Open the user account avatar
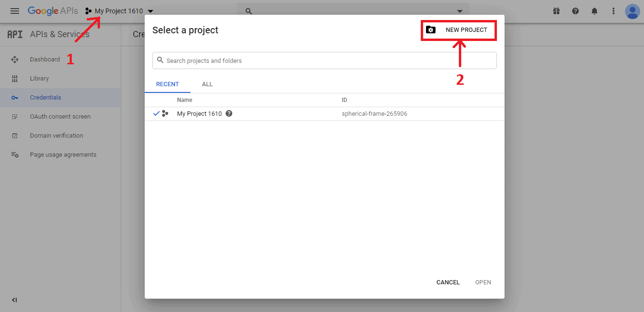 tap(633, 11)
